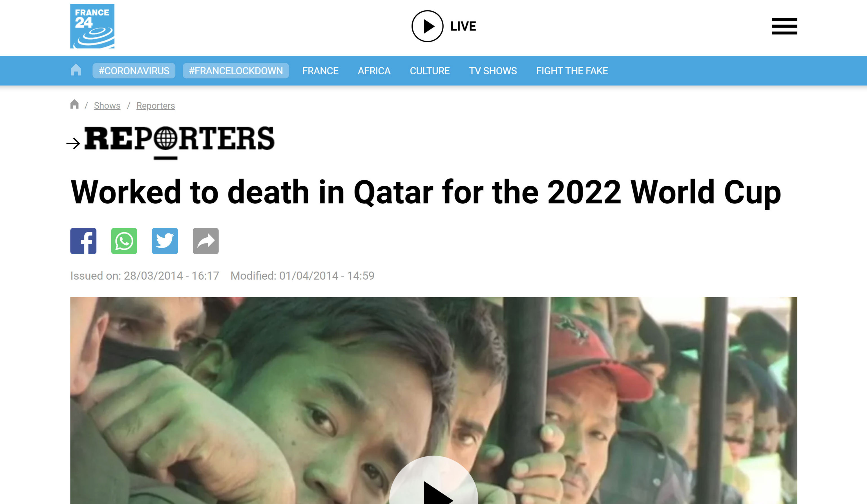Follow the Shows breadcrumb link
This screenshot has width=867, height=504.
[107, 106]
